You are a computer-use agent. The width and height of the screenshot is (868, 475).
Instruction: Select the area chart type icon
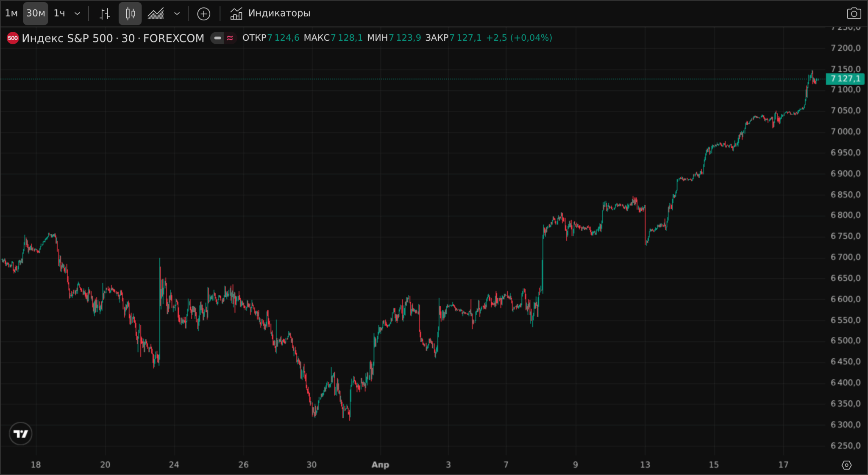[156, 14]
